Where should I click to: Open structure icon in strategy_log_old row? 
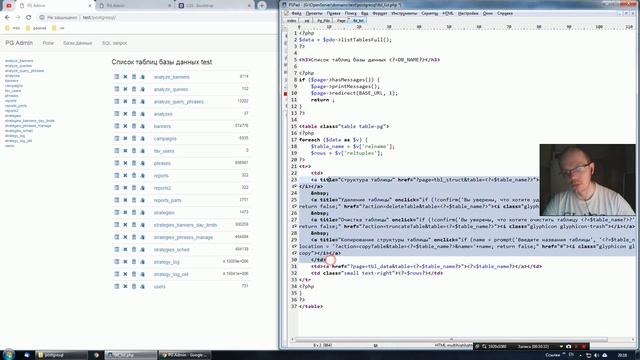click(x=117, y=274)
